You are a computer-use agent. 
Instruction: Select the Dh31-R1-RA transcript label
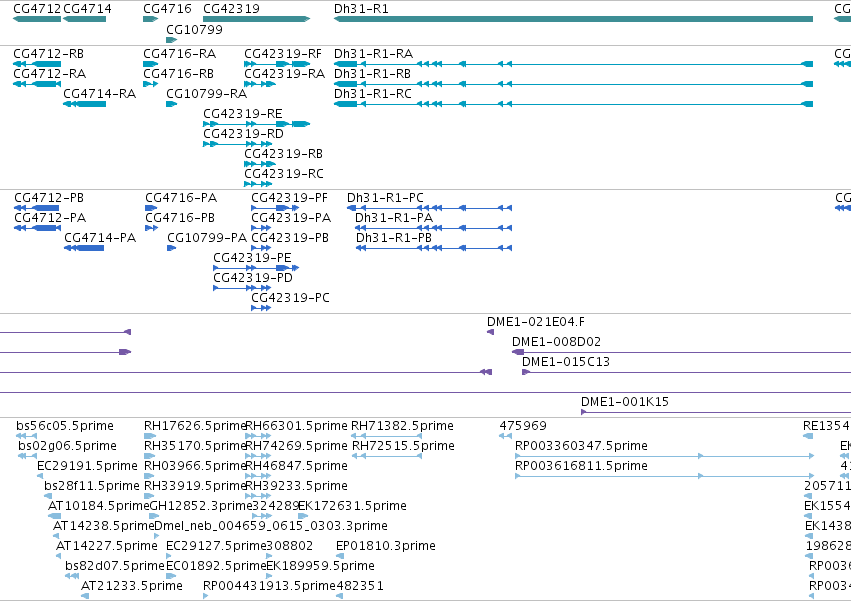pos(373,54)
